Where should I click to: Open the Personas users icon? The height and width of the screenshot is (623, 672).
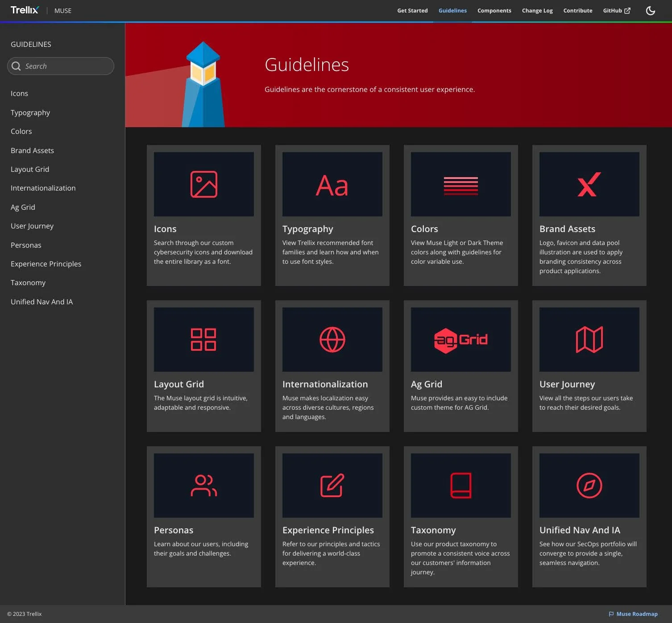(x=204, y=486)
